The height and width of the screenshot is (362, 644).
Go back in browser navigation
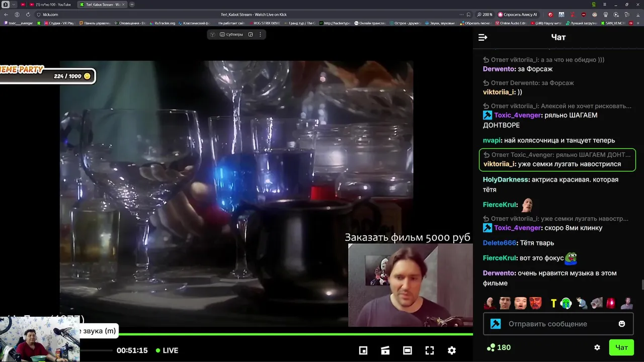point(6,15)
